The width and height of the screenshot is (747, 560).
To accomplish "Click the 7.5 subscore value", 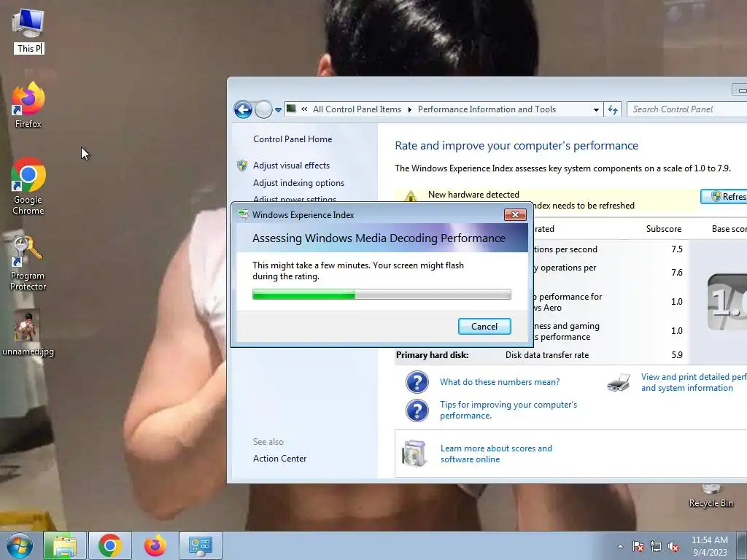I will click(676, 249).
